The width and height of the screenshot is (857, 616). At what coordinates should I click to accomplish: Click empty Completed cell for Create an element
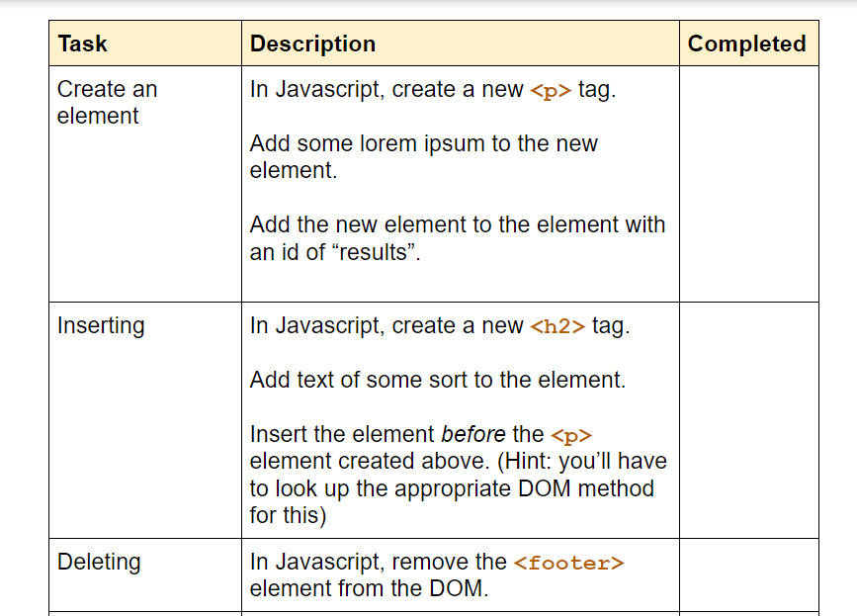[749, 184]
